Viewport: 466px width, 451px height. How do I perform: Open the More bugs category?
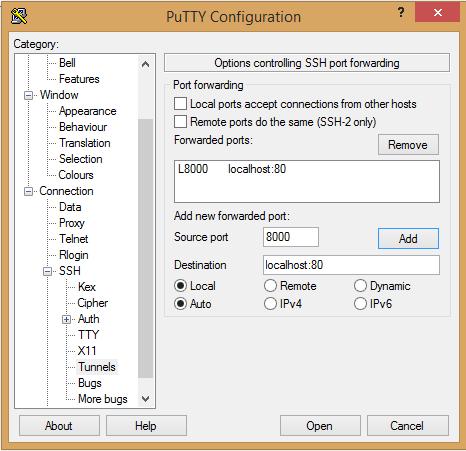[x=103, y=399]
